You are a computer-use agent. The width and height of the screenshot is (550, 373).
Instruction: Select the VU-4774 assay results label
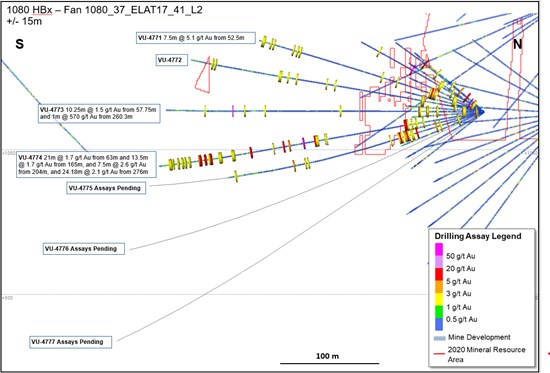pyautogui.click(x=86, y=165)
